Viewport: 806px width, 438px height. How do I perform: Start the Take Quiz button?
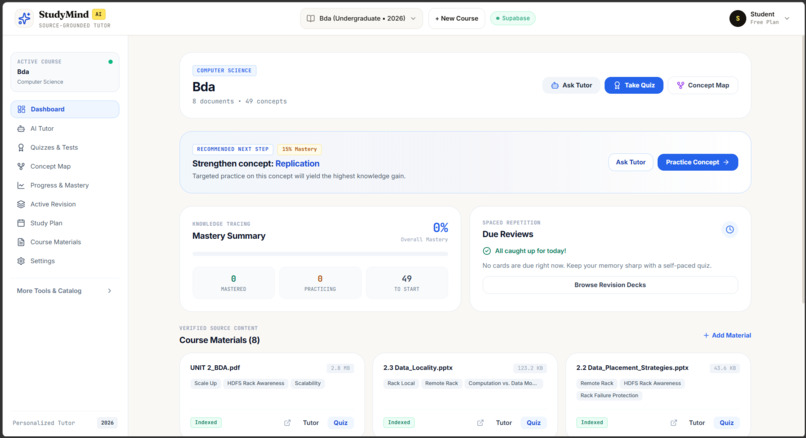click(634, 85)
